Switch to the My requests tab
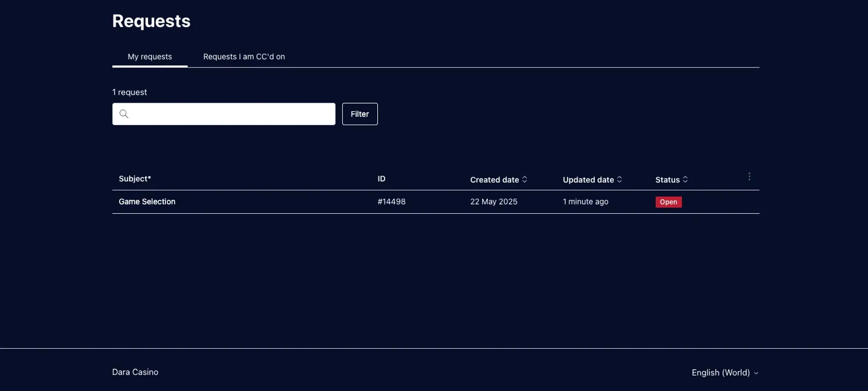Viewport: 868px width, 391px height. tap(149, 57)
